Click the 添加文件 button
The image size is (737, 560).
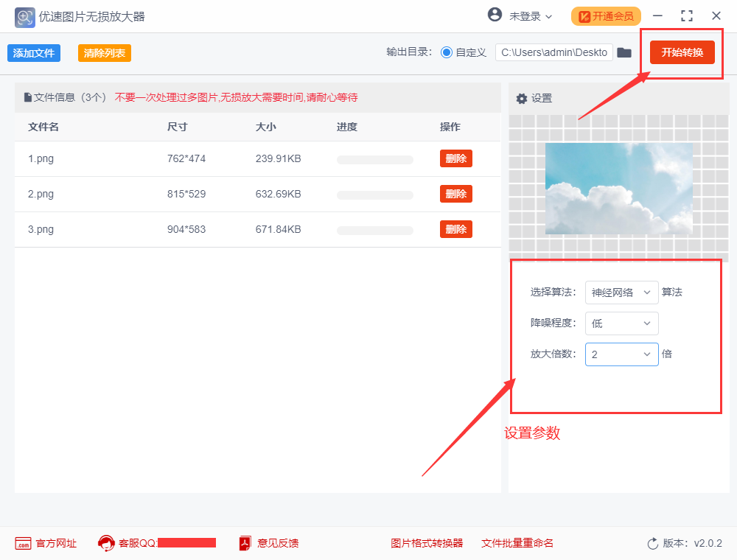(34, 53)
